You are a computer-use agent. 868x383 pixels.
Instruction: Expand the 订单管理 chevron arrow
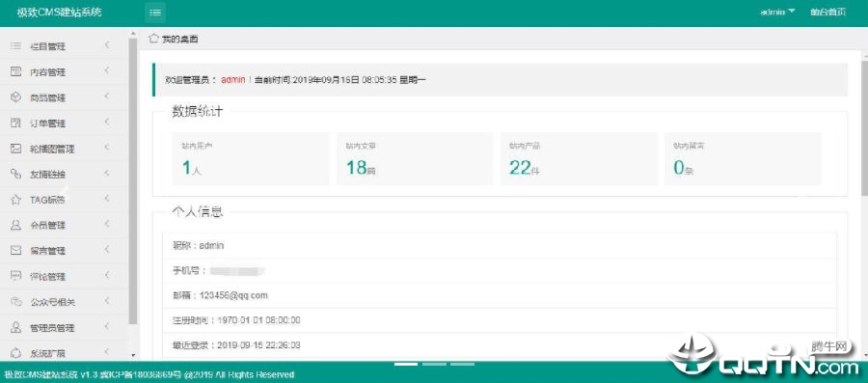[x=106, y=122]
